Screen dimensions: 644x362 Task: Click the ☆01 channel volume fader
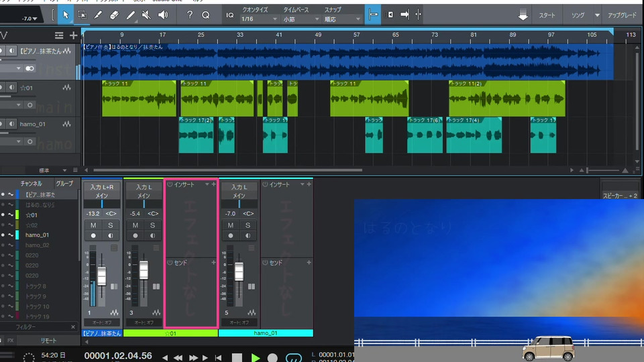coord(143,270)
